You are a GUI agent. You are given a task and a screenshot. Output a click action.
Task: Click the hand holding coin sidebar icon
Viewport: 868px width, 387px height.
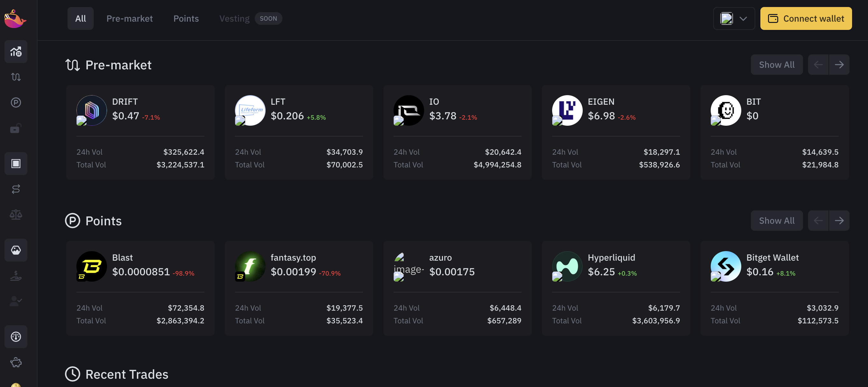16,276
